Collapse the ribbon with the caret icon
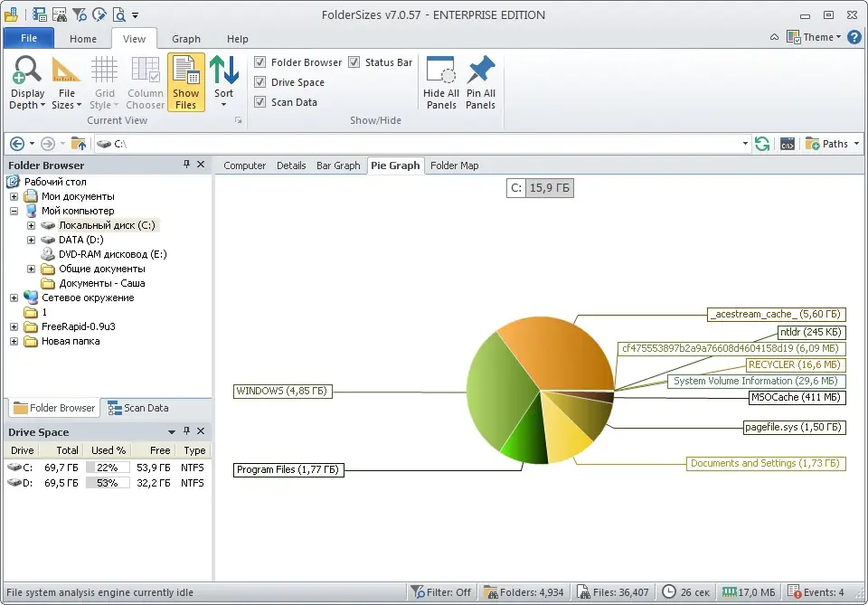 [775, 37]
